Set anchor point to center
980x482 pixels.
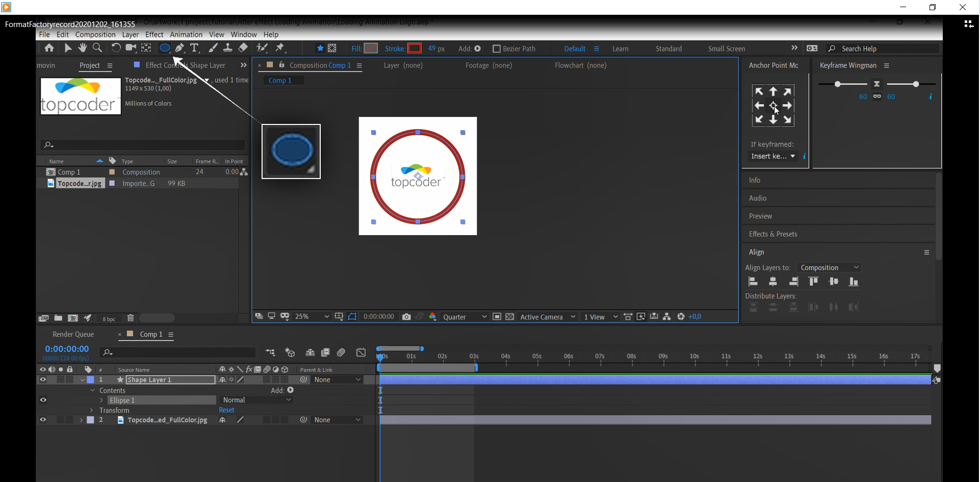773,106
